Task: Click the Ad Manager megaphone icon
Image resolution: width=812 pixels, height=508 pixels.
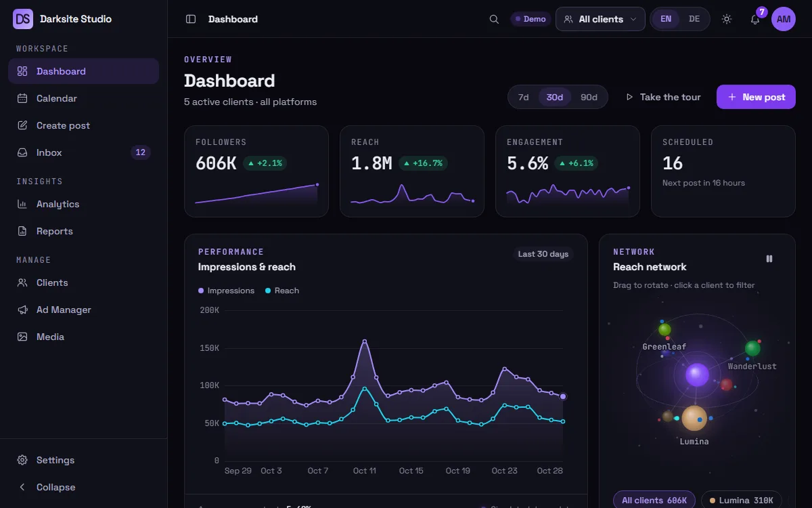Action: point(22,310)
